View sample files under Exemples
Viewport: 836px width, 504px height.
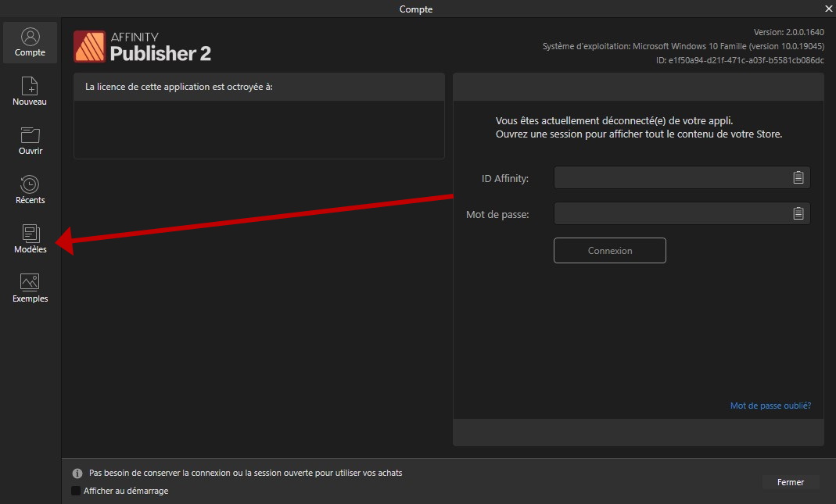coord(30,288)
